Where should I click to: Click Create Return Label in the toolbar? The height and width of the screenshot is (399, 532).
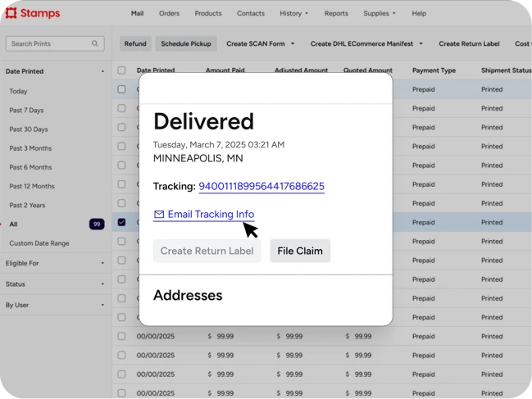469,43
